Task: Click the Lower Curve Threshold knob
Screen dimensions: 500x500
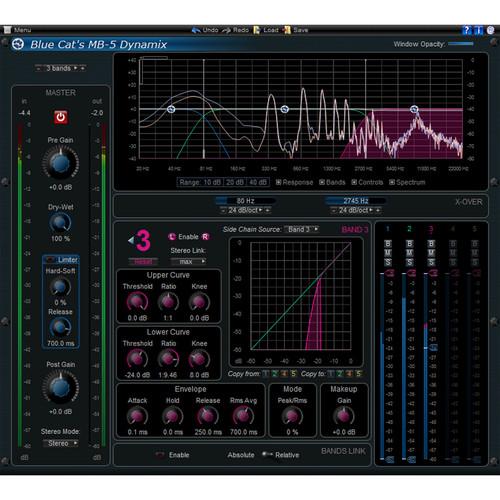Action: pos(137,359)
